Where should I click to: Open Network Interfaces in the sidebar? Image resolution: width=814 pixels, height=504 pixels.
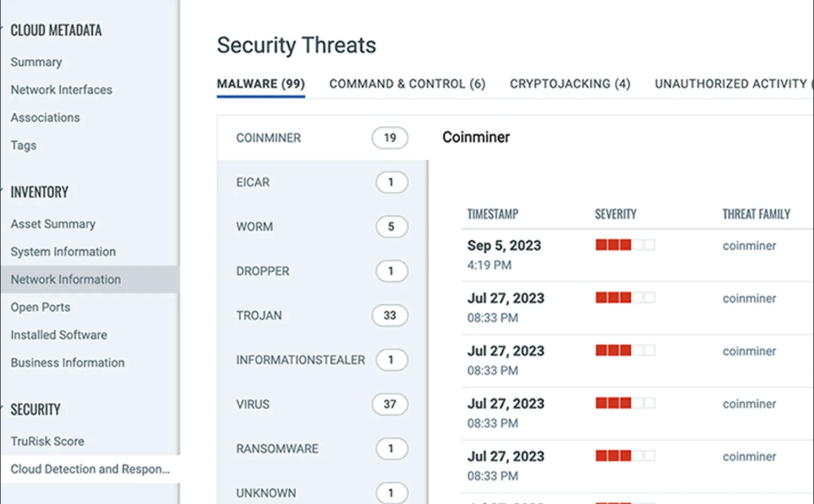pos(61,90)
